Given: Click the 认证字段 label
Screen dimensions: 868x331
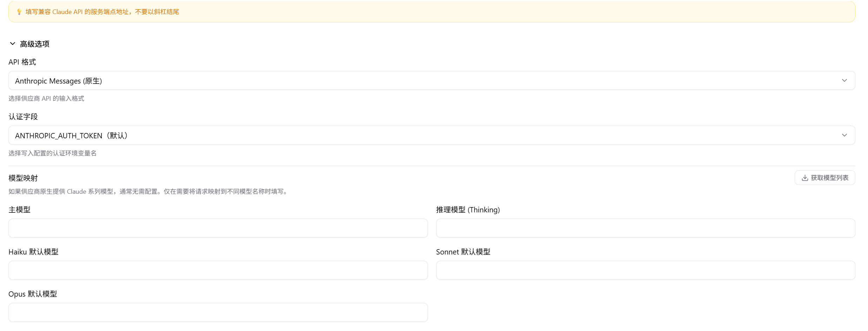Looking at the screenshot, I should coord(23,117).
